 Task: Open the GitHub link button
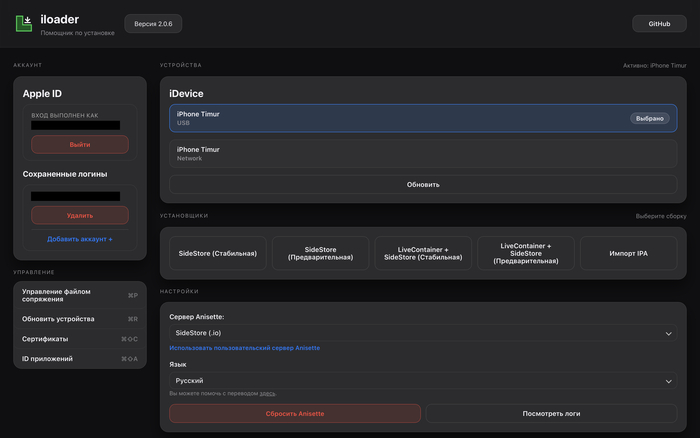click(659, 23)
